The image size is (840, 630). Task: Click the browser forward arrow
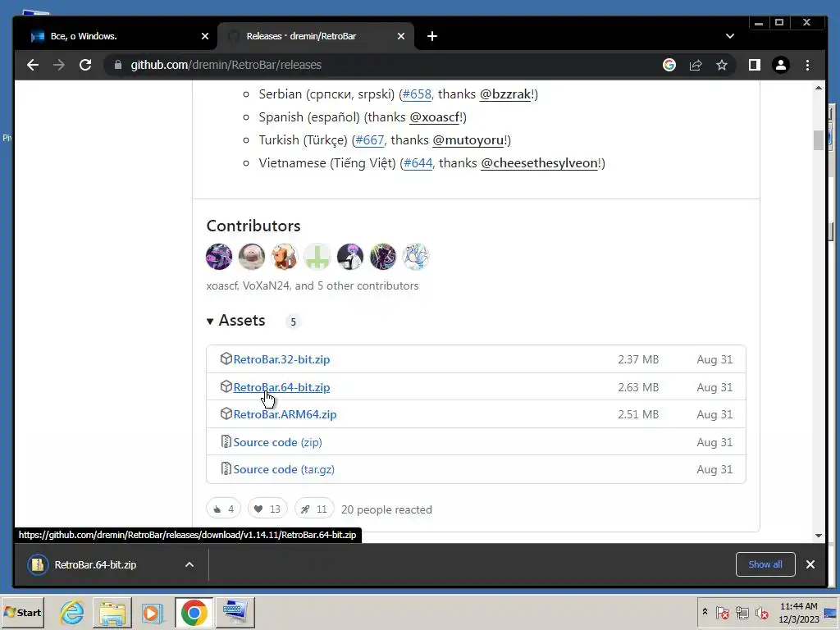59,65
